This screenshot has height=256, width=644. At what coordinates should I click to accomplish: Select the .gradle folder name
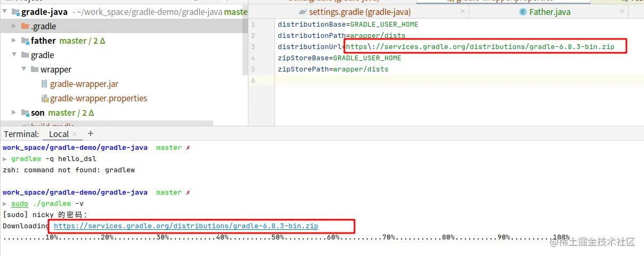point(44,26)
